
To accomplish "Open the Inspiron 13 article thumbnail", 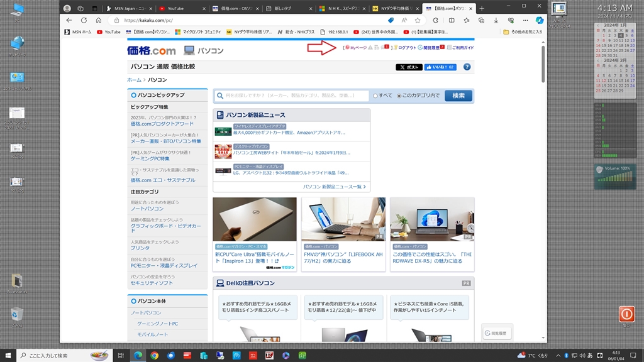I will point(255,219).
